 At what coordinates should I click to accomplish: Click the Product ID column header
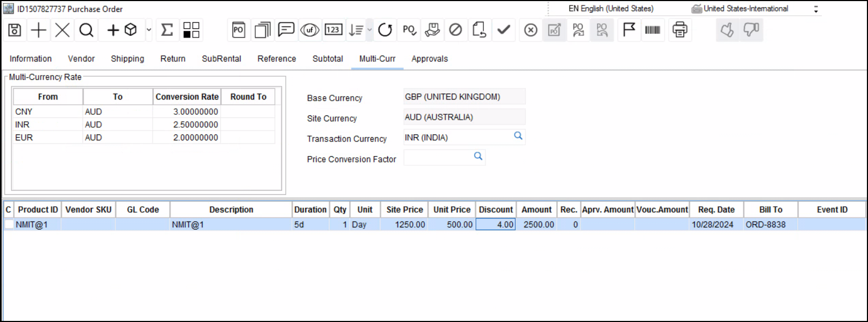click(x=37, y=210)
